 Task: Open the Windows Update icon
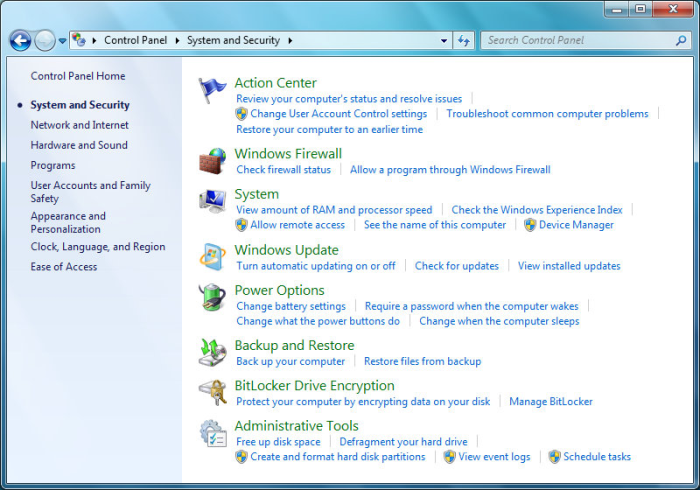[x=212, y=257]
